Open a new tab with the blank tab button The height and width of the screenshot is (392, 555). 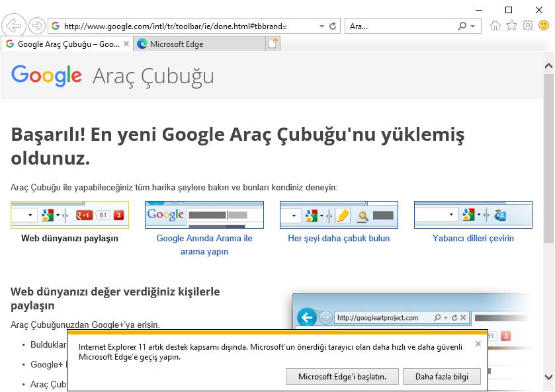click(x=273, y=44)
